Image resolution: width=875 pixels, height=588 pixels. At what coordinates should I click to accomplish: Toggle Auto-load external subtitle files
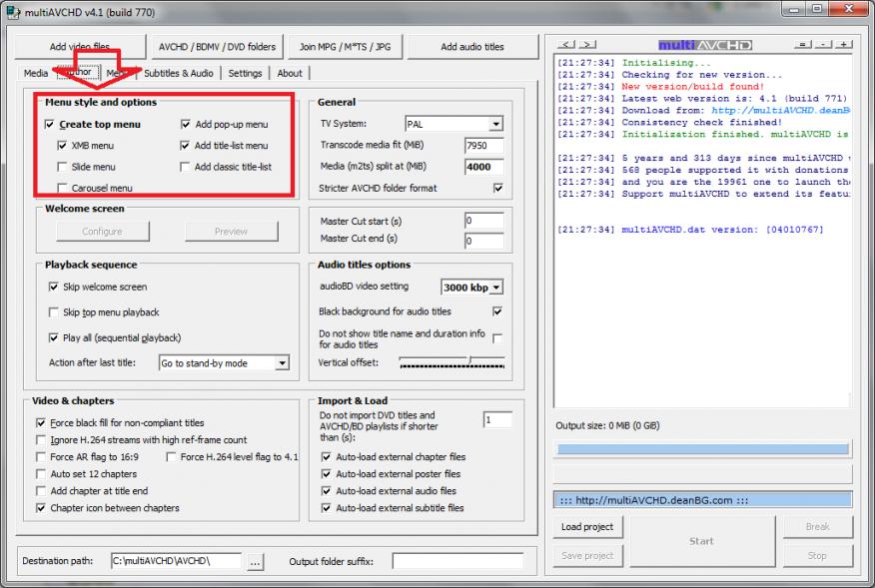click(x=327, y=508)
